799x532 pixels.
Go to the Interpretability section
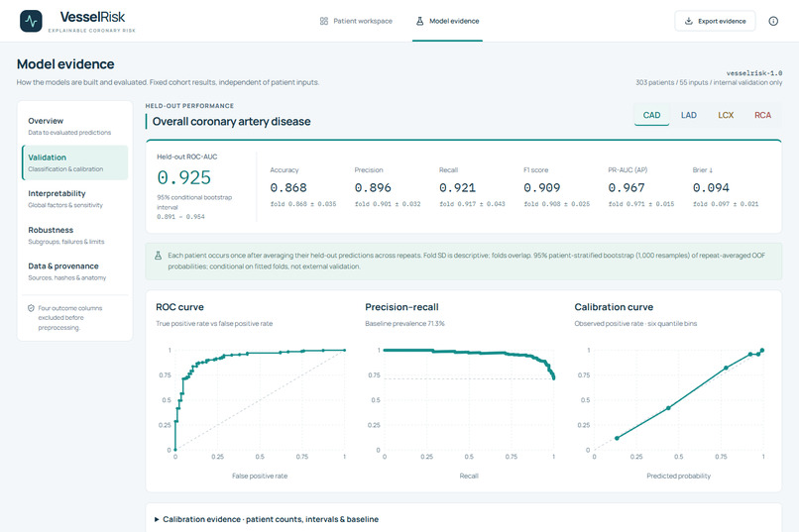coord(75,198)
